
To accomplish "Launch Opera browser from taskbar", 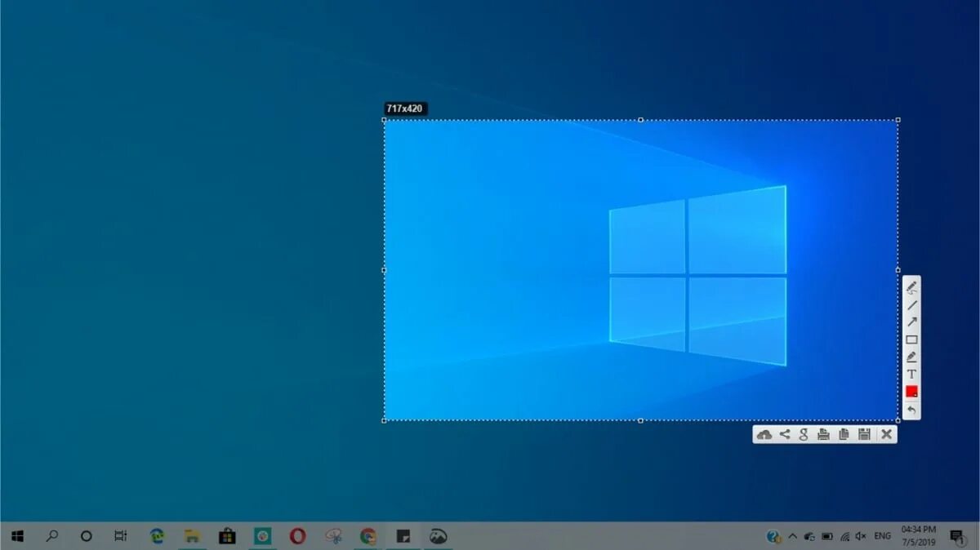I will coord(298,536).
